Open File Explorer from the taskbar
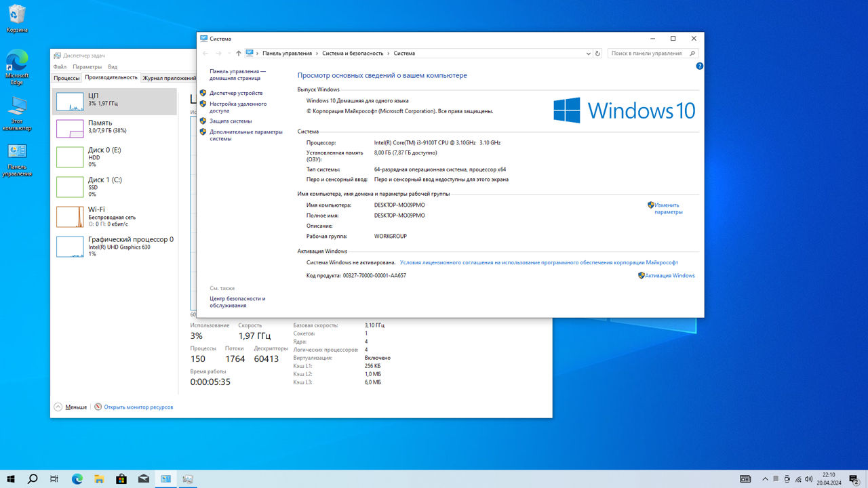Viewport: 868px width, 488px height. [99, 479]
